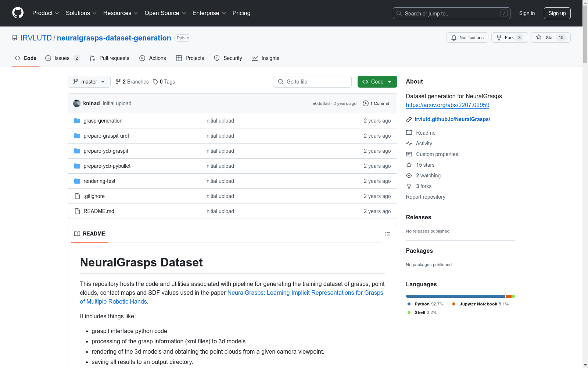Screen dimensions: 588x368
Task: Click the search magnifier icon in header
Action: click(x=399, y=13)
